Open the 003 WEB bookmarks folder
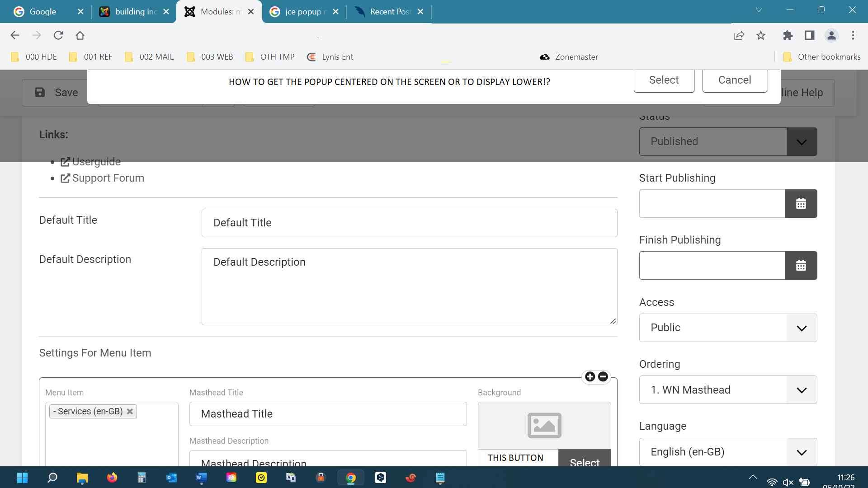Viewport: 868px width, 488px height. click(x=210, y=57)
